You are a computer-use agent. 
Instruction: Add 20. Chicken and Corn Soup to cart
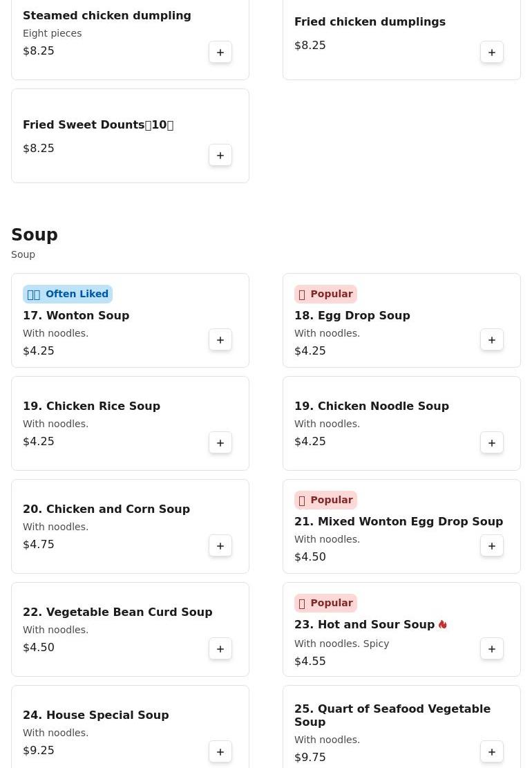click(220, 545)
